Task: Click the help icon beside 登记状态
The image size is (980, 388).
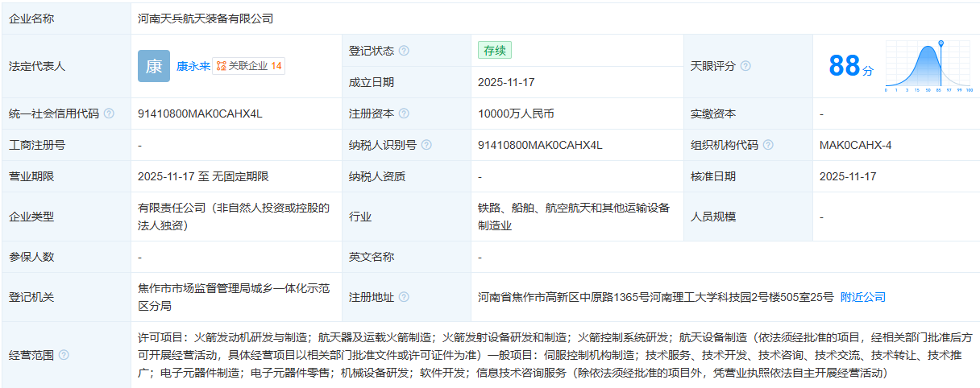Action: coord(404,51)
